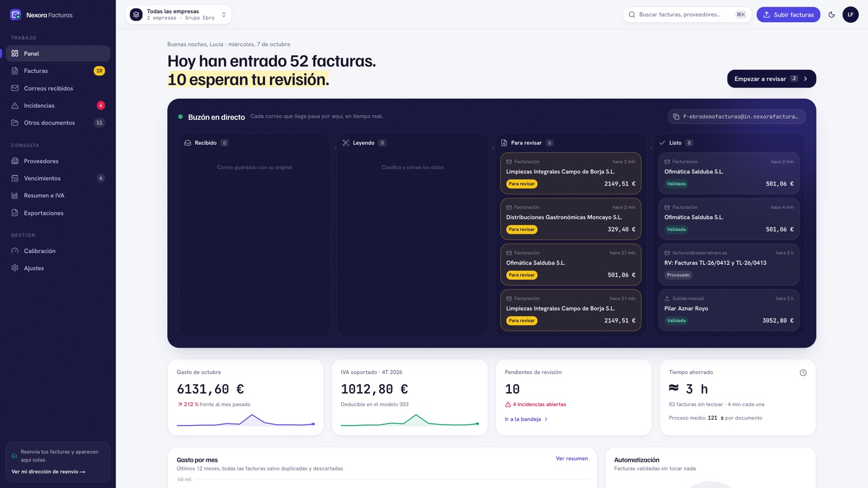The height and width of the screenshot is (488, 868).
Task: Click the Ajustes gear icon
Action: point(15,268)
